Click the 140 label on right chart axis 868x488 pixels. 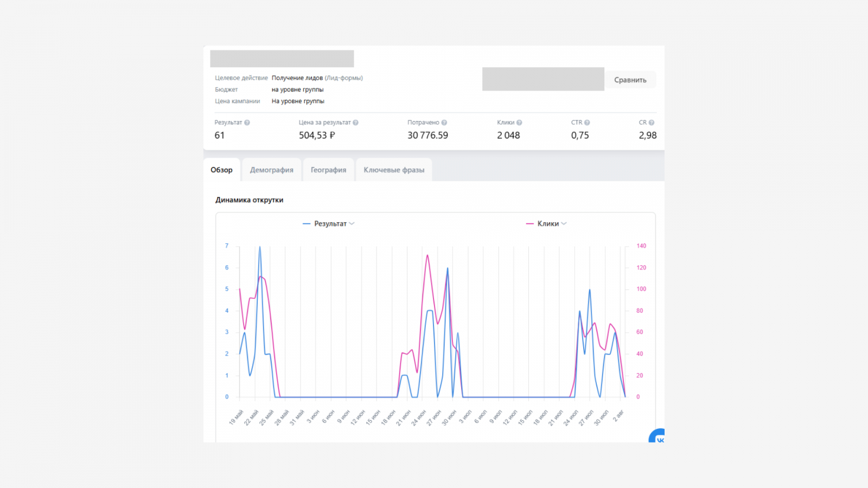click(x=641, y=246)
